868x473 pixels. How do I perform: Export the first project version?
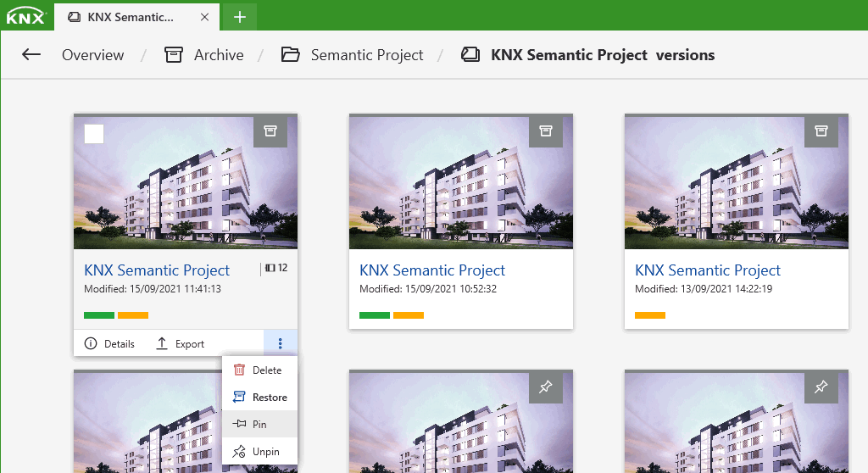point(180,343)
